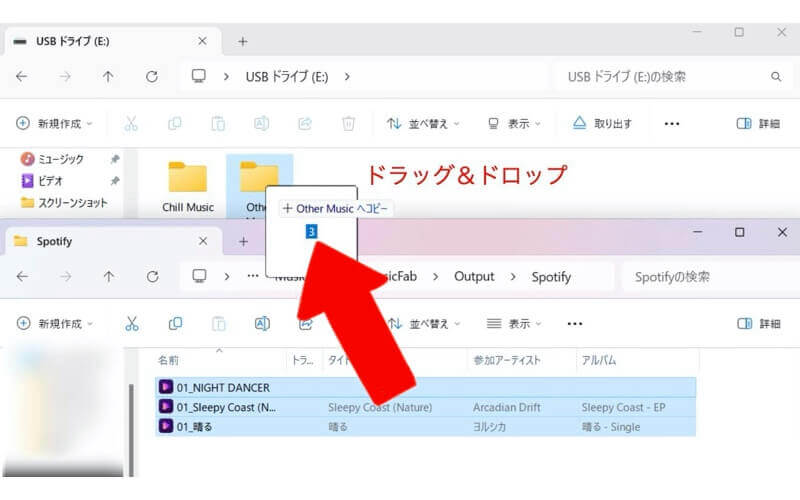This screenshot has height=500, width=800.
Task: Click Sleepy Coast - EP album cell
Action: [623, 407]
